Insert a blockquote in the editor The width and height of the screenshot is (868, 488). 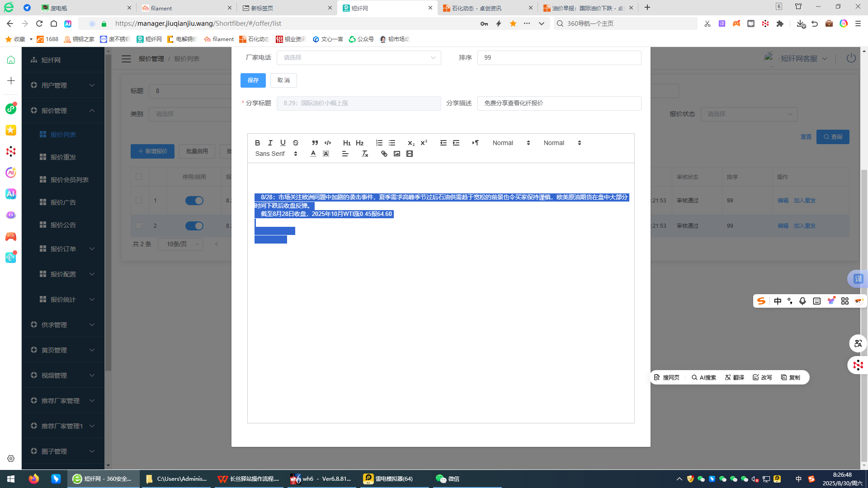pos(315,143)
